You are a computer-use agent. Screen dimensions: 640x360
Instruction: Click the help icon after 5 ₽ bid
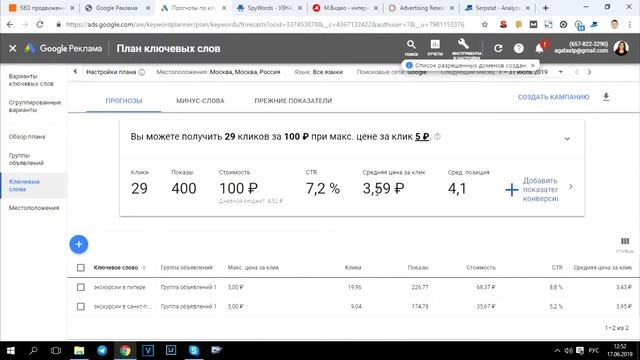tap(438, 137)
